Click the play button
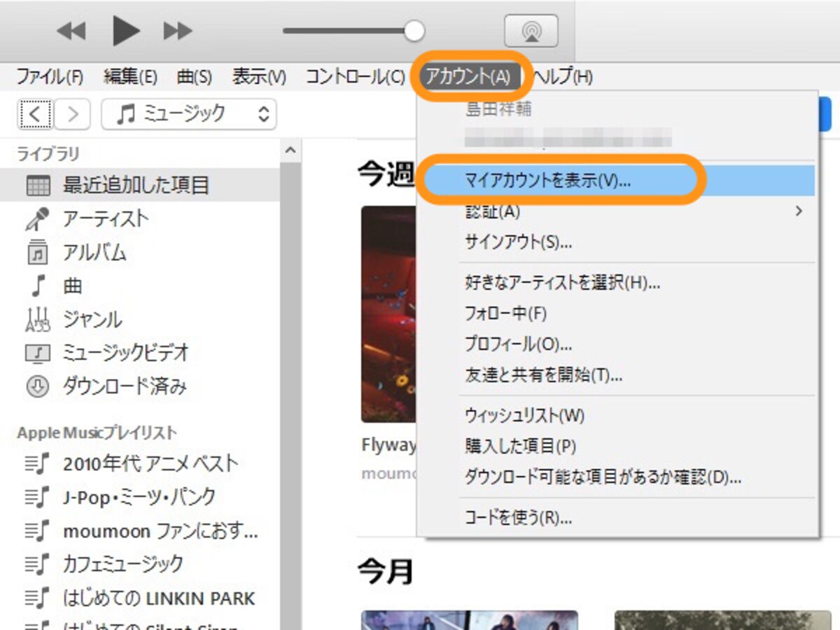The height and width of the screenshot is (630, 840). pos(126,31)
